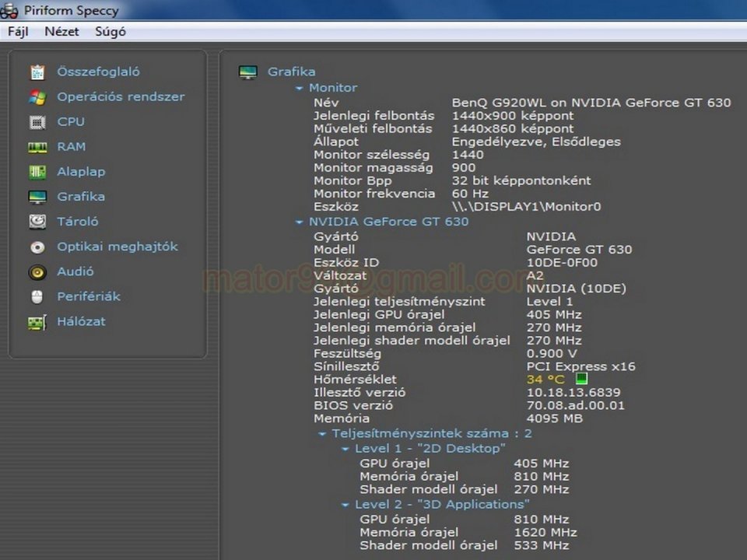Click the RAM memory stick icon
The width and height of the screenshot is (747, 560).
tap(37, 147)
